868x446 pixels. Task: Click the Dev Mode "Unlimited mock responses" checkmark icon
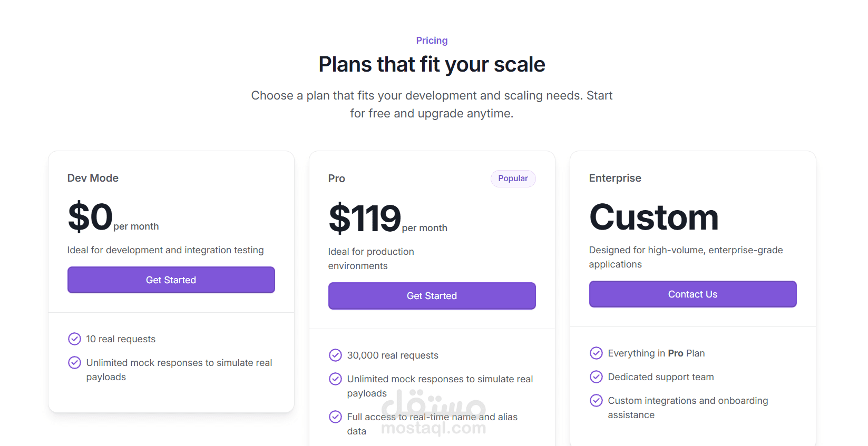click(74, 362)
